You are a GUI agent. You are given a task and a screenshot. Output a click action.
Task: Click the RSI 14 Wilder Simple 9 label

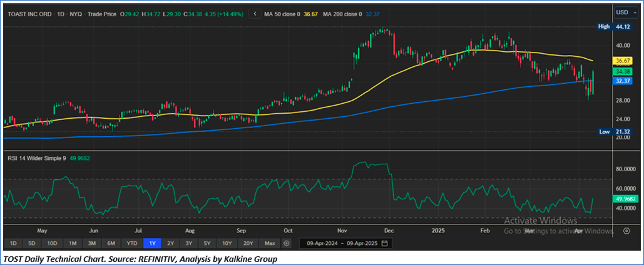pyautogui.click(x=37, y=157)
